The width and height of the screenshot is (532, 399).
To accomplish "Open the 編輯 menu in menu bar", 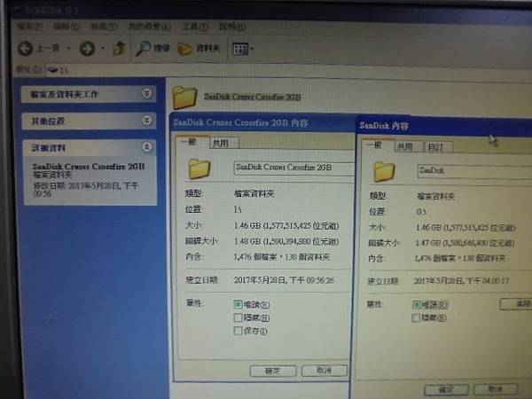I will [66, 27].
